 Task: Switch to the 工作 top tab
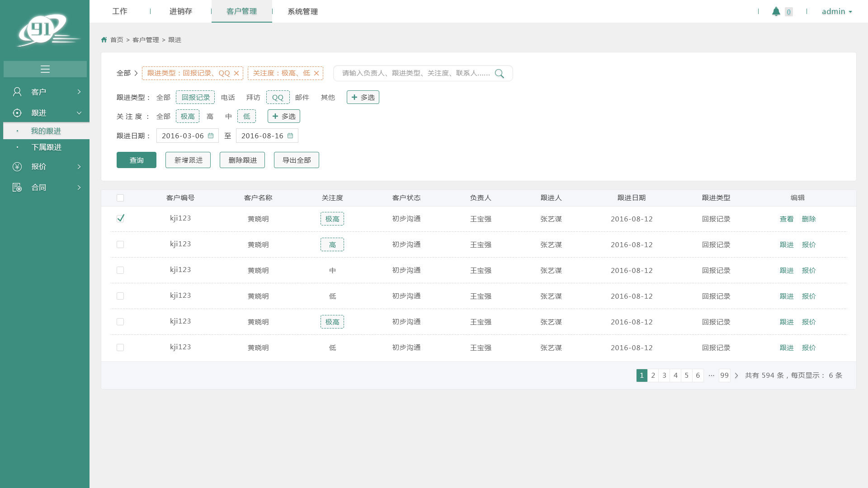[120, 11]
